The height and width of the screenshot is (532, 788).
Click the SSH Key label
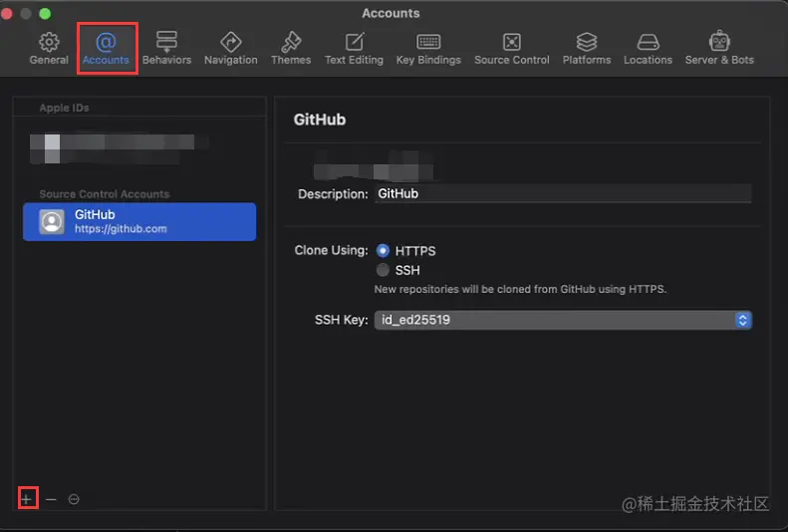(x=342, y=320)
